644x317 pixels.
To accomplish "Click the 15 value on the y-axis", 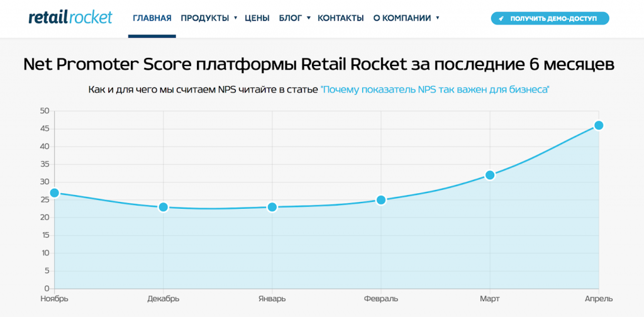I will pyautogui.click(x=45, y=236).
